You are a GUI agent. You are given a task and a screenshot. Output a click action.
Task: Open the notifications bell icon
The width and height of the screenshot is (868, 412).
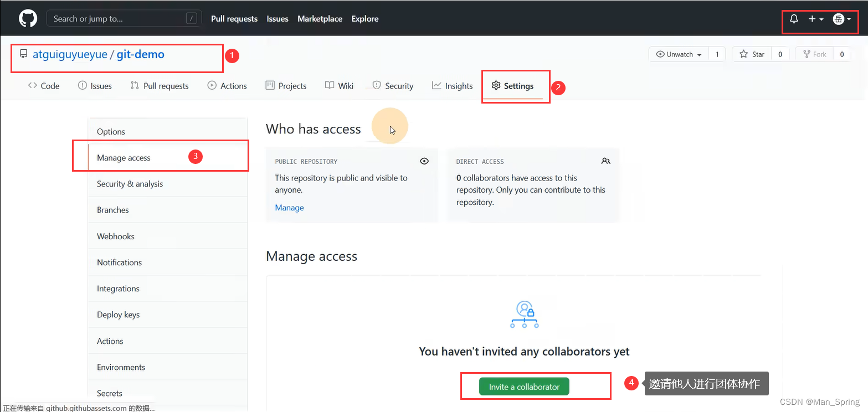(x=794, y=19)
